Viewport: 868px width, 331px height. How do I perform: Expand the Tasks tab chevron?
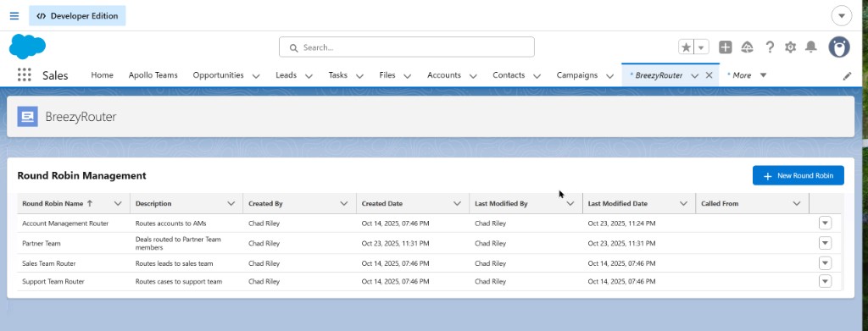pyautogui.click(x=359, y=76)
